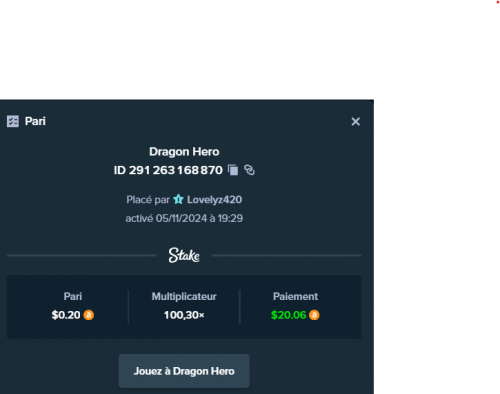This screenshot has width=500, height=394.
Task: Click the $0.20 bet amount
Action: (x=66, y=315)
